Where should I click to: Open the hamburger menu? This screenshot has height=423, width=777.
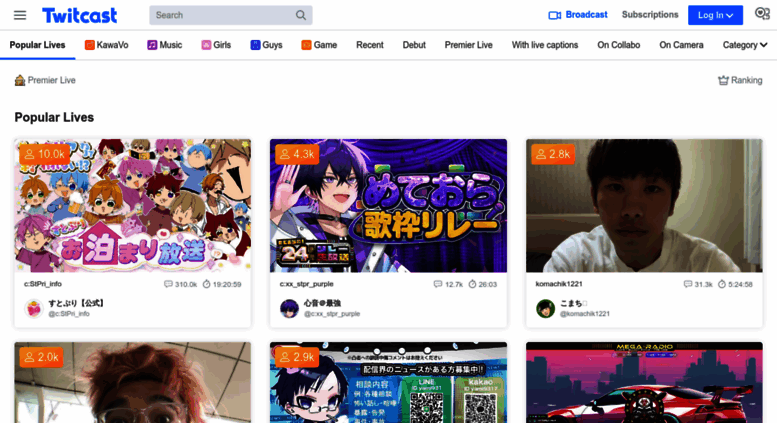coord(20,15)
